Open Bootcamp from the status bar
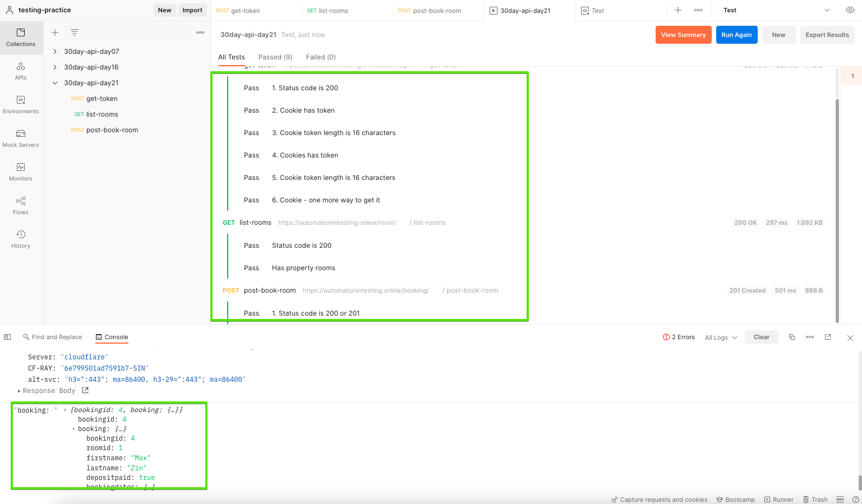Image resolution: width=862 pixels, height=504 pixels. [x=735, y=500]
